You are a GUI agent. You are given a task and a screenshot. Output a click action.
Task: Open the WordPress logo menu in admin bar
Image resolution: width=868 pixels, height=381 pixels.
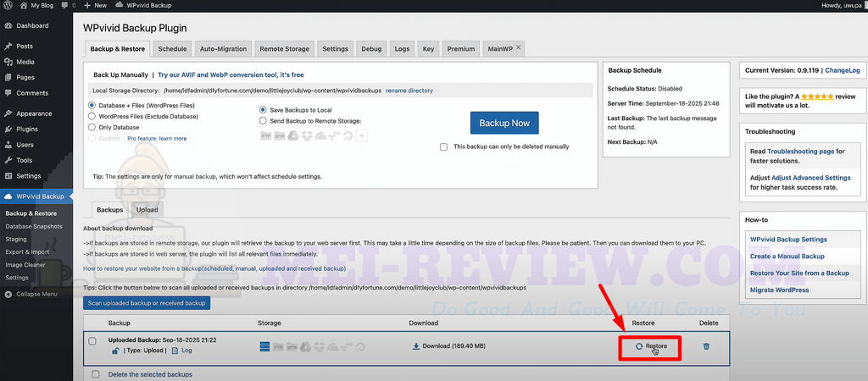[8, 5]
